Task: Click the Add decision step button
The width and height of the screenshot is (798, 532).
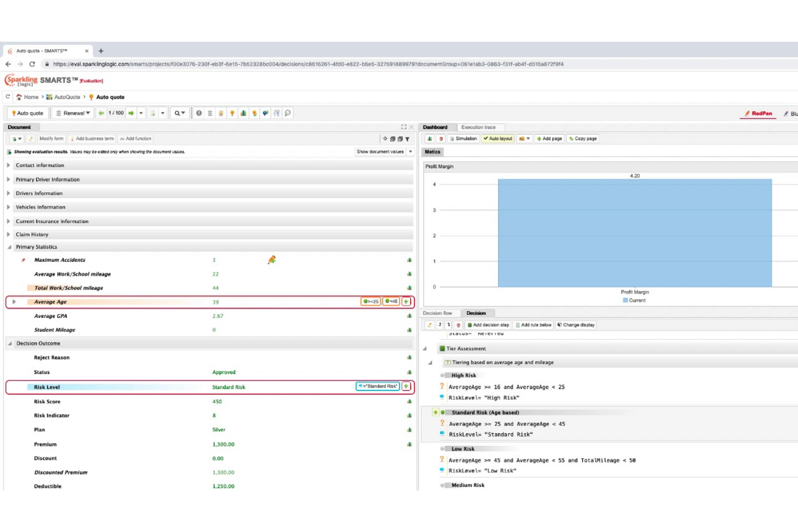Action: (488, 325)
